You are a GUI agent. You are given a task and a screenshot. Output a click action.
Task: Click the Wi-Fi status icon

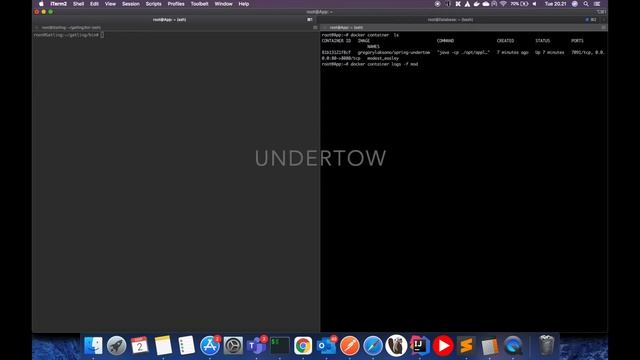[x=503, y=4]
